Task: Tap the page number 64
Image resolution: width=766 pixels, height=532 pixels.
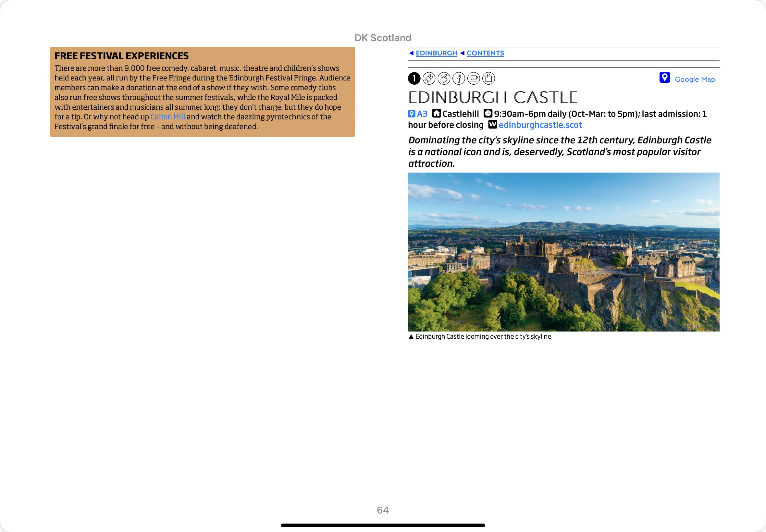Action: (x=383, y=510)
